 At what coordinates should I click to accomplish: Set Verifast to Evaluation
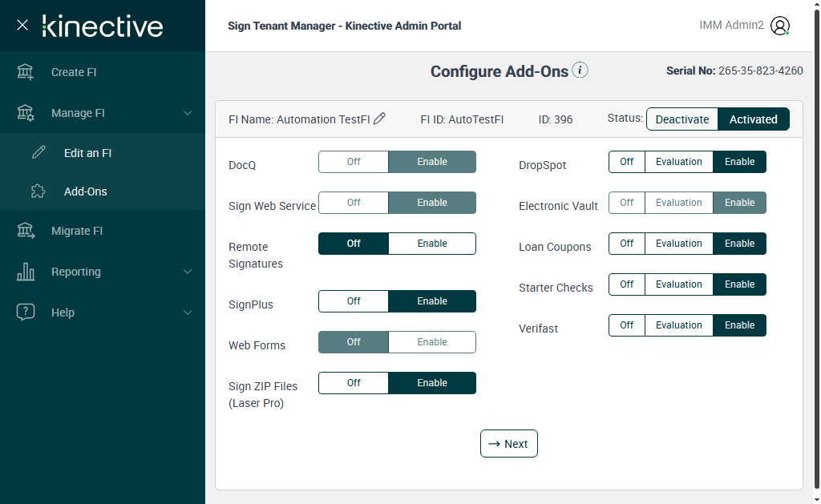click(x=678, y=325)
